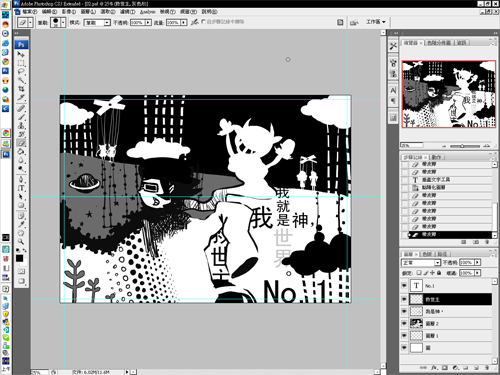Select the Rectangular Marquee tool
Viewport: 500px width, 375px height.
click(21, 63)
